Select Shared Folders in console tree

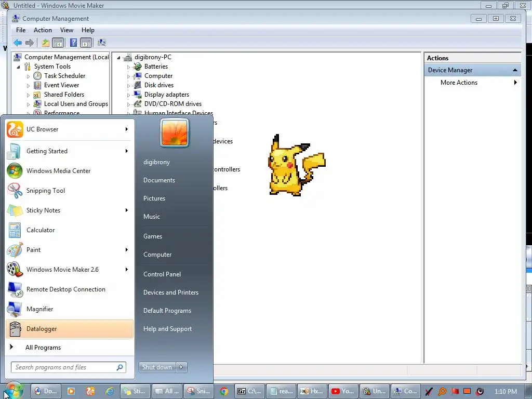click(x=64, y=95)
